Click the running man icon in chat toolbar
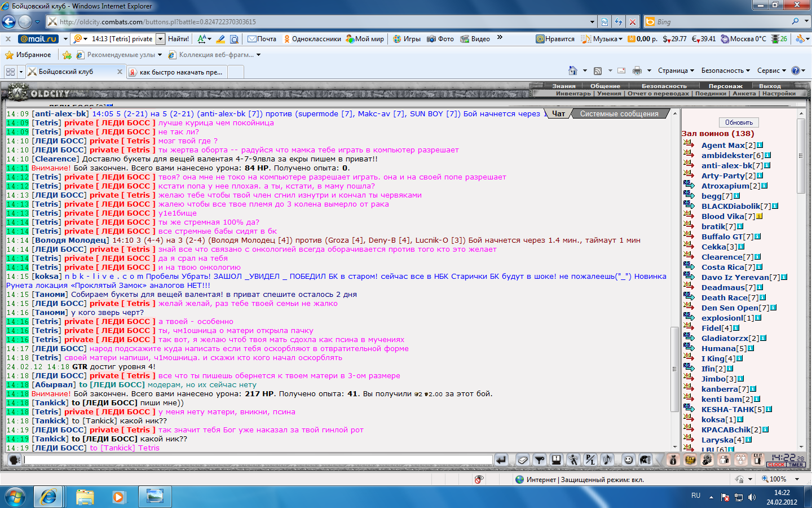Screen dimensions: 812x508 (573, 460)
